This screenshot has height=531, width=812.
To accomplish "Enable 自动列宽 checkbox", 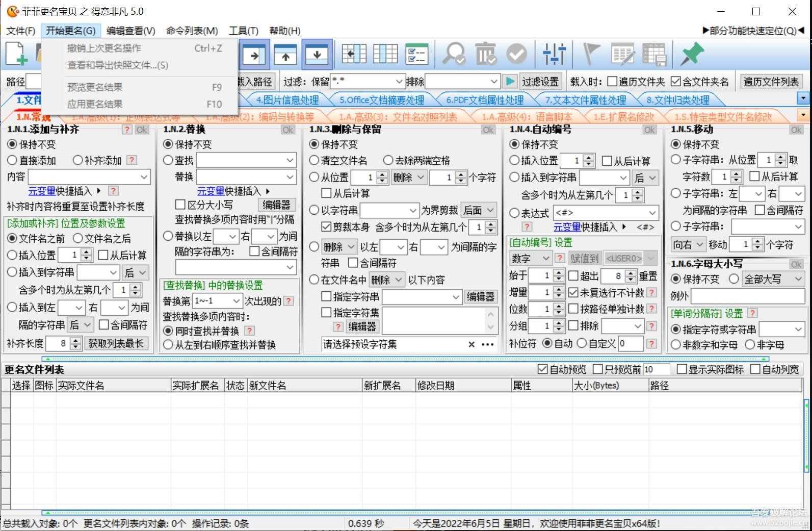I will [755, 369].
